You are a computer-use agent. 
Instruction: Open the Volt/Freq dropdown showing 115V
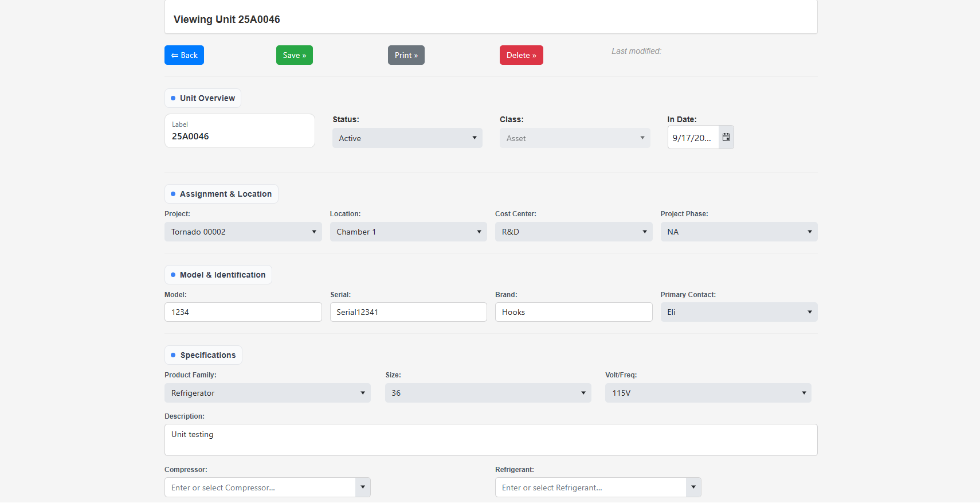click(708, 393)
